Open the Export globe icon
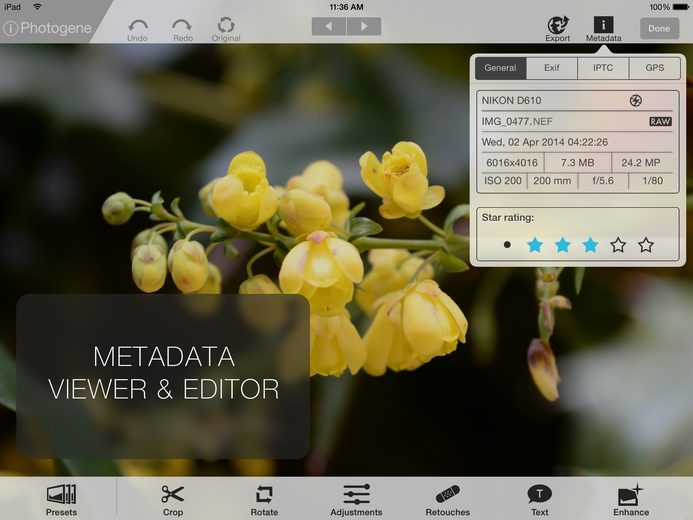The width and height of the screenshot is (693, 520). click(558, 25)
